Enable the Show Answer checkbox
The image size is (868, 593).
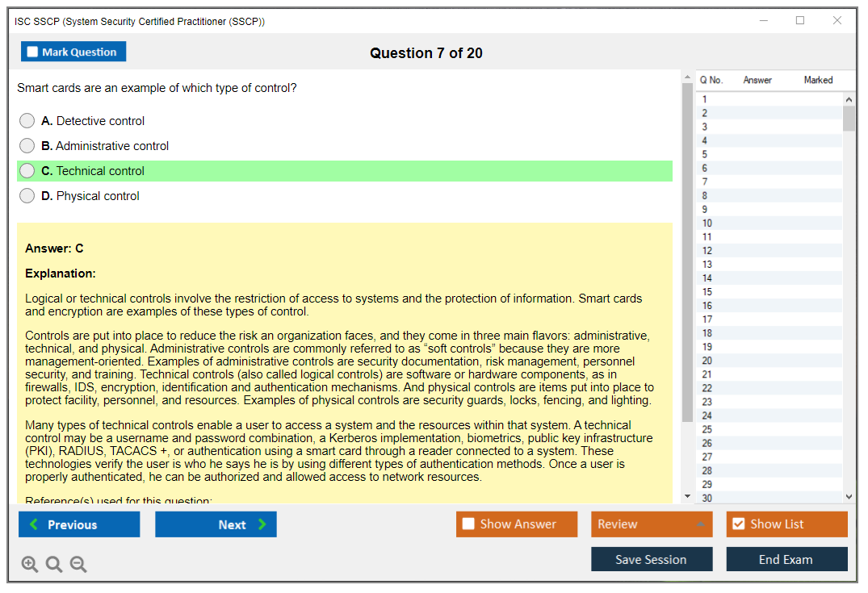click(468, 524)
